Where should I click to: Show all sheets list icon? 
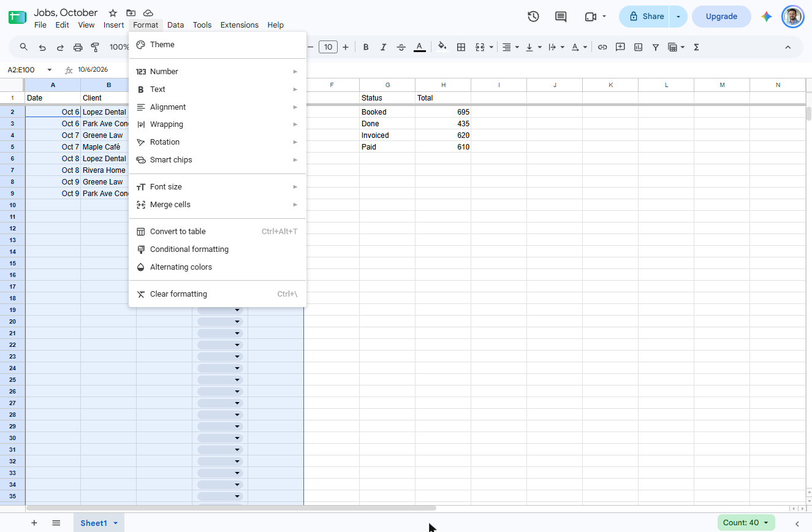(x=56, y=523)
